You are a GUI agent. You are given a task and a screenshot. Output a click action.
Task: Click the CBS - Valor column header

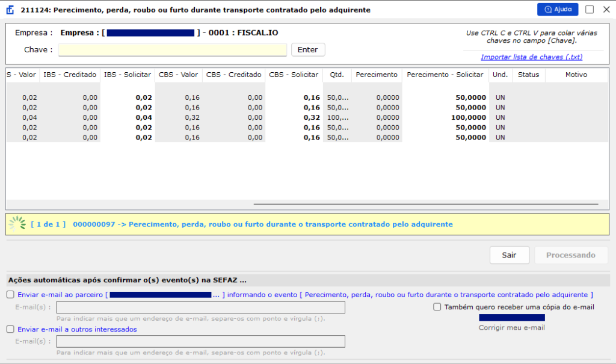click(178, 75)
